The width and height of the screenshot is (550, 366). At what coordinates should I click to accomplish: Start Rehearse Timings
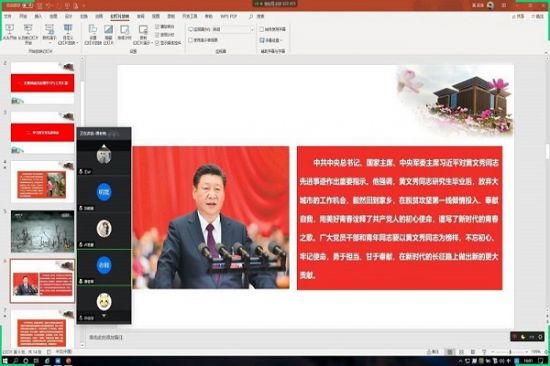tap(125, 32)
